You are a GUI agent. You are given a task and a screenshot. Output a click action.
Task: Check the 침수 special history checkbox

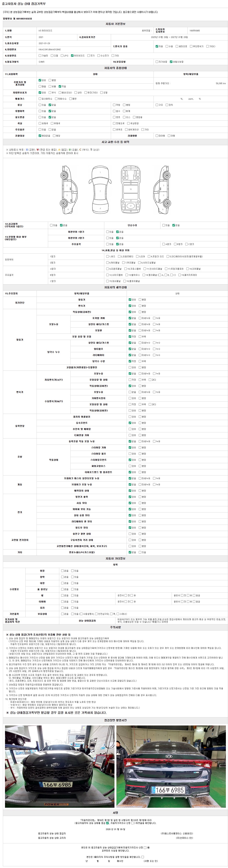(x=114, y=111)
